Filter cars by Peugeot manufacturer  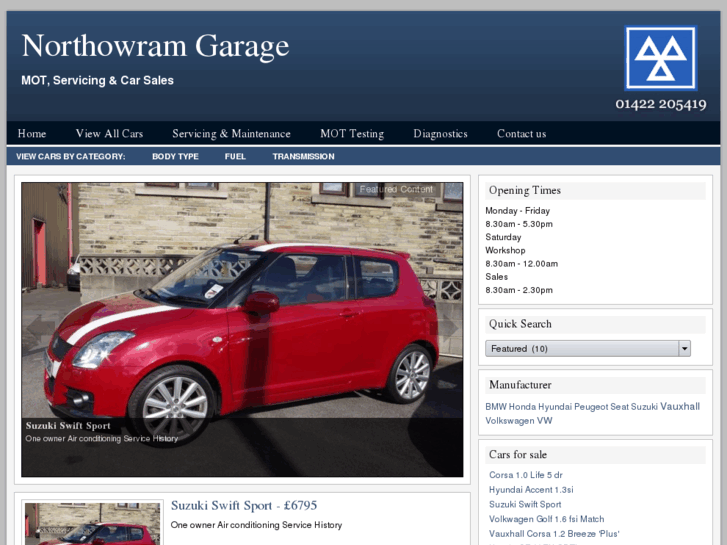[591, 407]
